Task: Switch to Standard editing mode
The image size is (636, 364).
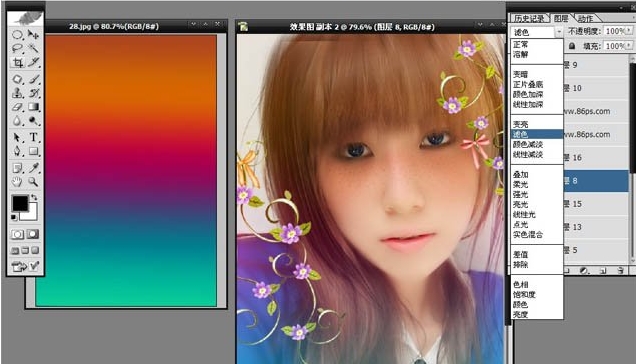Action: 17,234
